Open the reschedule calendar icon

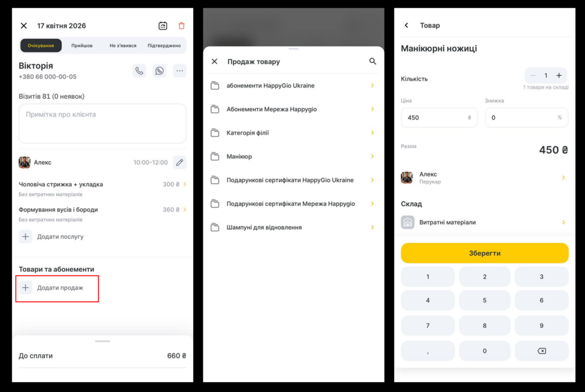(163, 26)
